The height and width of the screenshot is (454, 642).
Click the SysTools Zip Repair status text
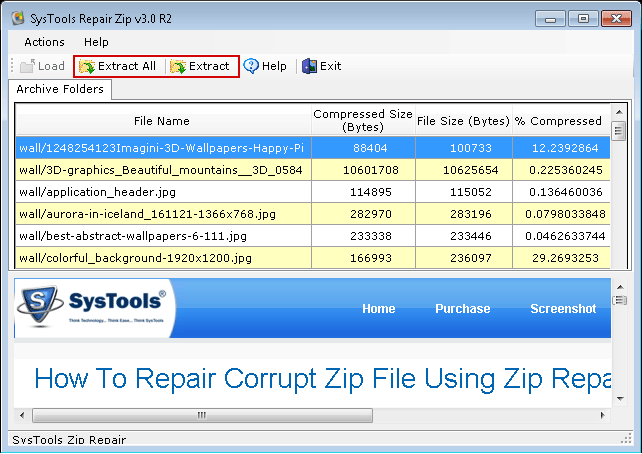tap(69, 440)
